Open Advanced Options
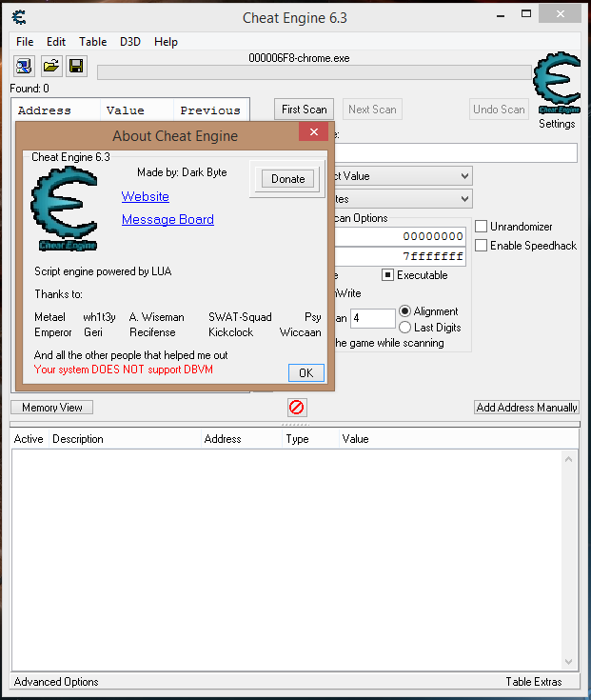 [56, 682]
